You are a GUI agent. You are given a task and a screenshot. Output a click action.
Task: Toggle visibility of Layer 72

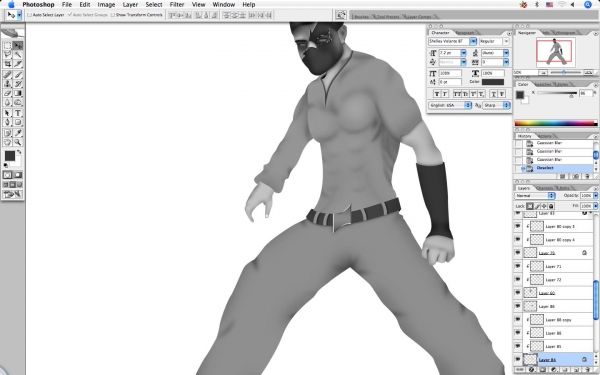pyautogui.click(x=518, y=280)
